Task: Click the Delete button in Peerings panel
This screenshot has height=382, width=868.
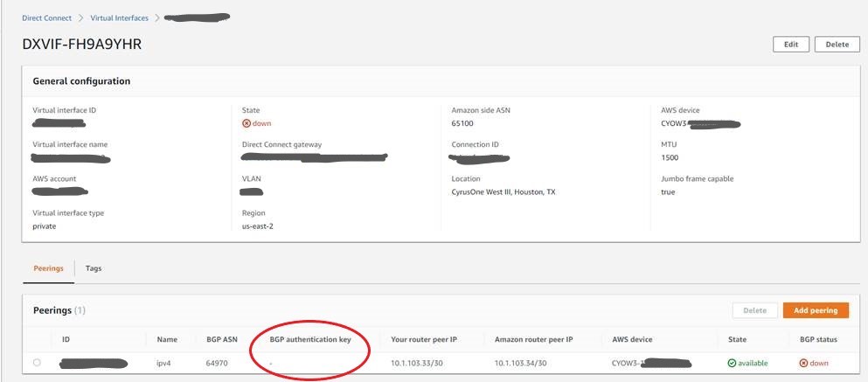Action: point(754,310)
